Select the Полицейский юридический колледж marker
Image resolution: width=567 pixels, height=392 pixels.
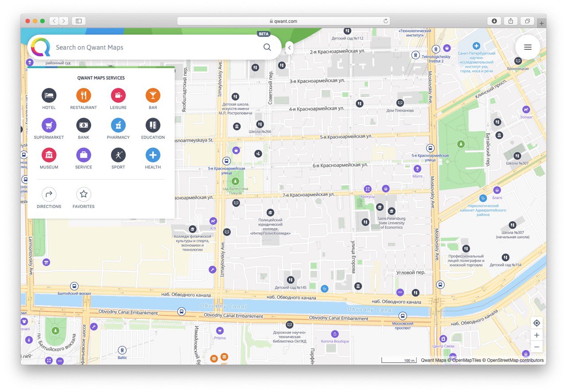pyautogui.click(x=270, y=212)
